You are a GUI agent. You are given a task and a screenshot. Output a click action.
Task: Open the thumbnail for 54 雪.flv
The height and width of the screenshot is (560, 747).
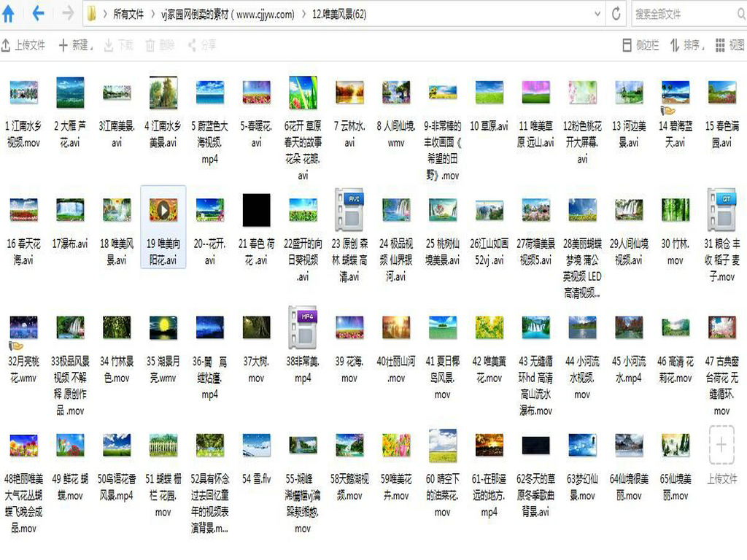tap(256, 446)
